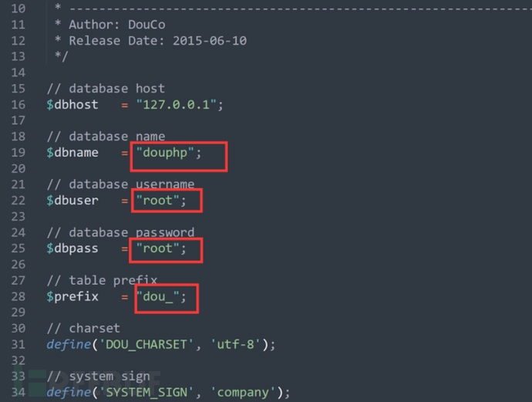The height and width of the screenshot is (402, 532).
Task: Click the "dou_" table prefix value
Action: pyautogui.click(x=157, y=296)
